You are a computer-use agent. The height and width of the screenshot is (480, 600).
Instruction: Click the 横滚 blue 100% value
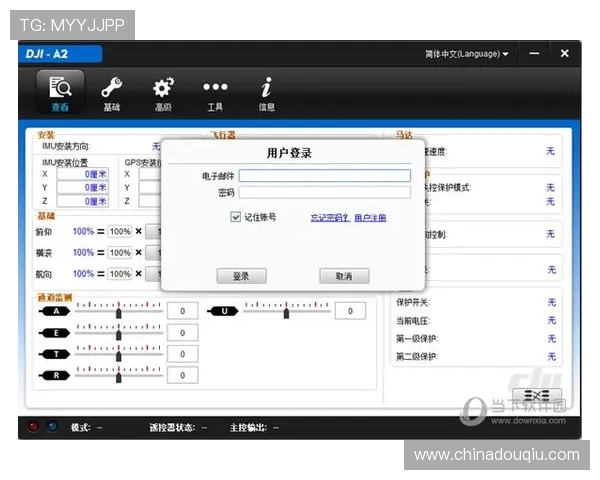(x=83, y=253)
